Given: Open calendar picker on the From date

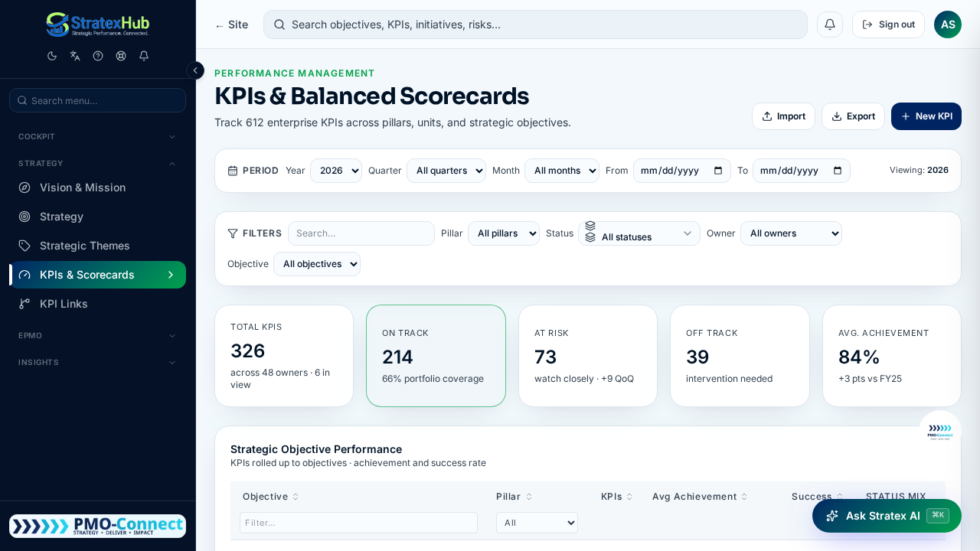Looking at the screenshot, I should [718, 171].
